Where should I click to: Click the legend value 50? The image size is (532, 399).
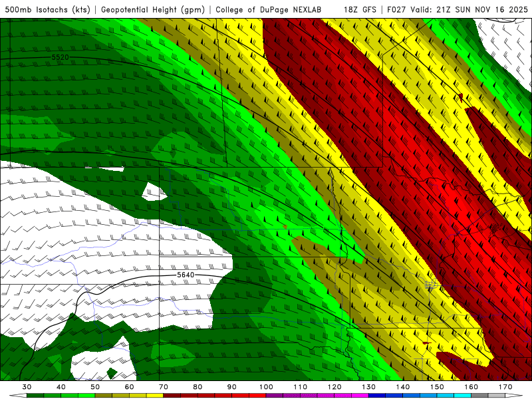click(95, 387)
